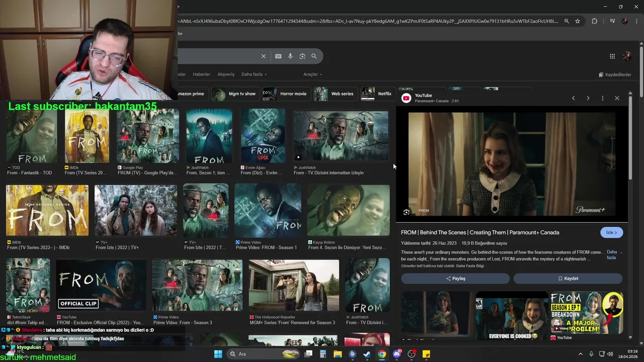Show next image in preview panel

click(x=588, y=98)
